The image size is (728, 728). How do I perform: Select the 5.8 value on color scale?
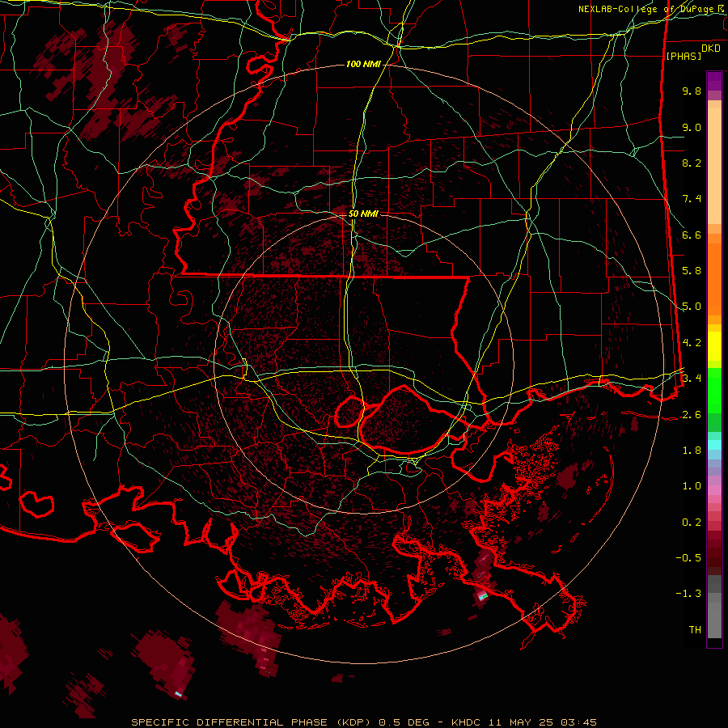692,271
